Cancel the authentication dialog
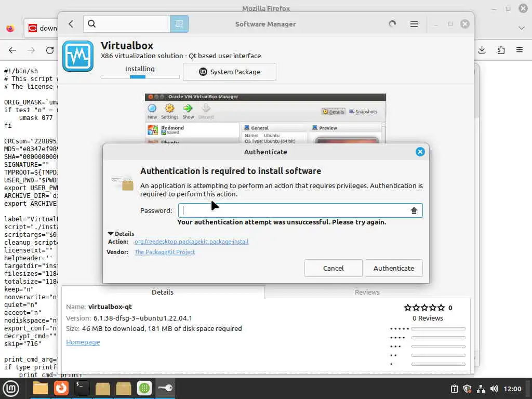The height and width of the screenshot is (399, 532). coord(333,268)
